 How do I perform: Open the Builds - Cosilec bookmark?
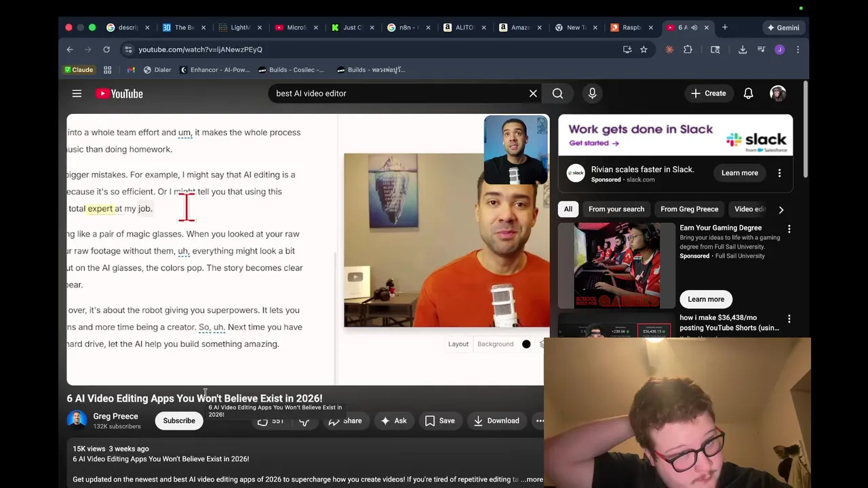point(292,70)
